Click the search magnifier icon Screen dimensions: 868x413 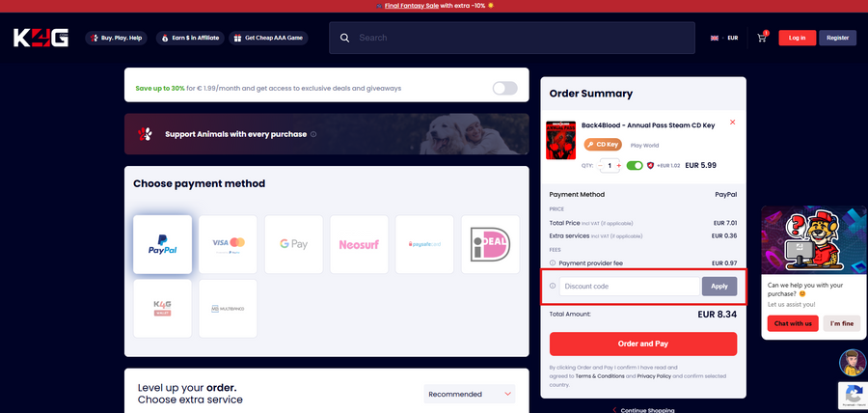point(345,38)
